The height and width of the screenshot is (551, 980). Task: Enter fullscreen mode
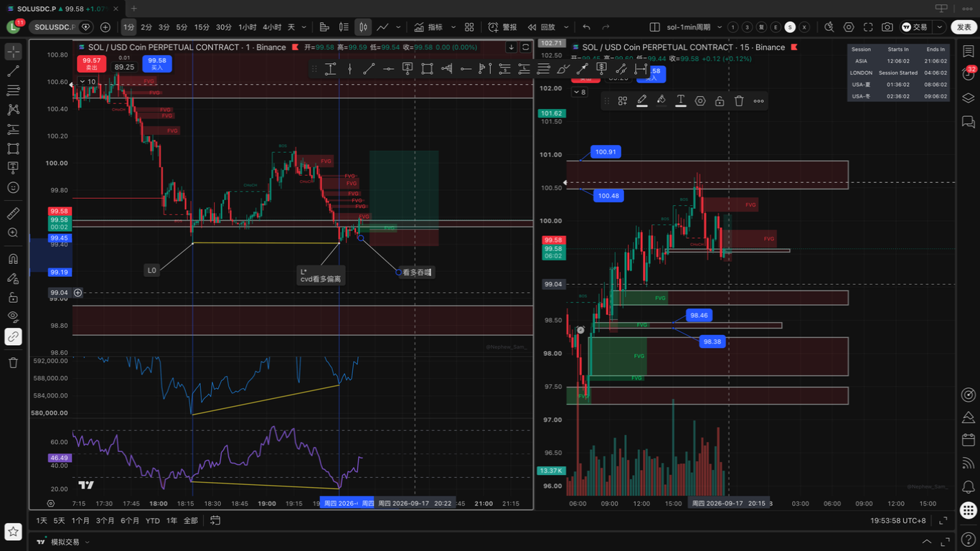(868, 27)
